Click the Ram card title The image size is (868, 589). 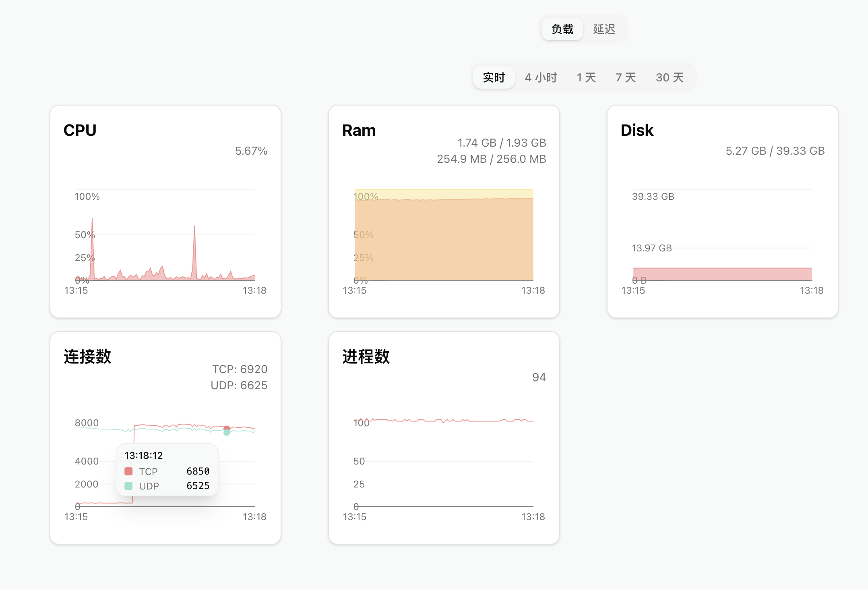click(x=359, y=130)
